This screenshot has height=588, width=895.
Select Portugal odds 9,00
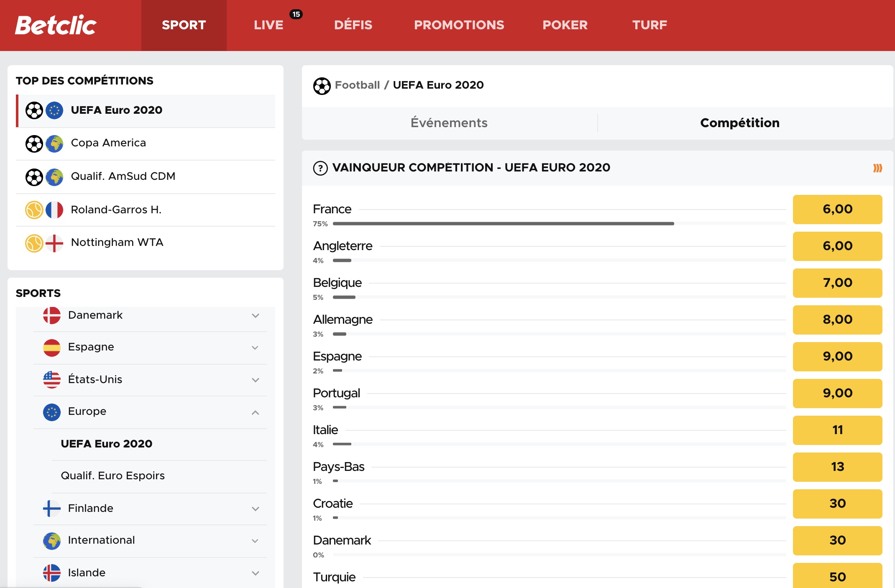pos(837,393)
